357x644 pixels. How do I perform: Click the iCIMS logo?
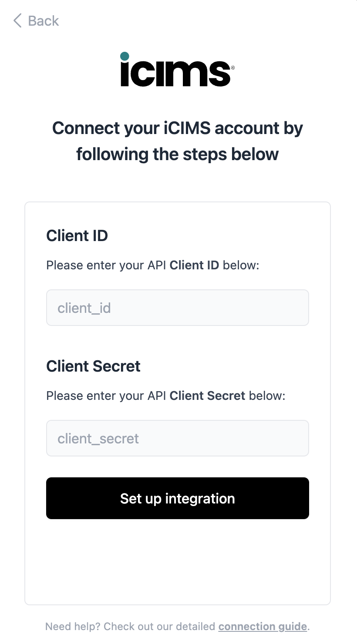pyautogui.click(x=176, y=70)
